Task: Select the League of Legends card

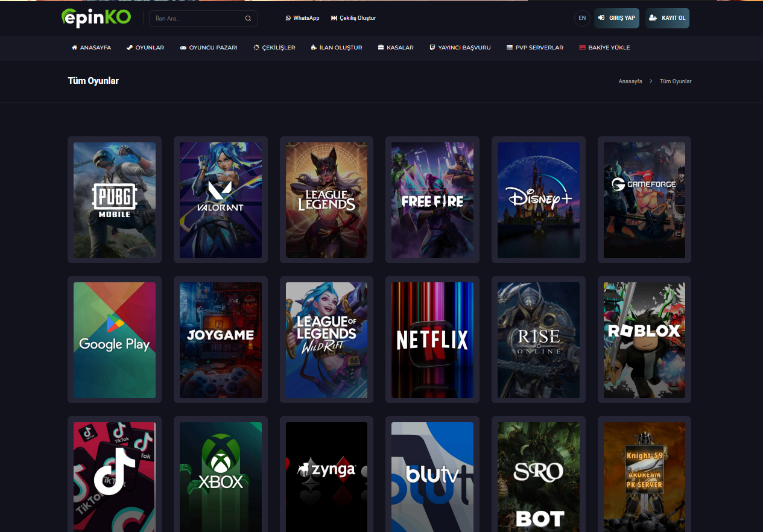Action: point(327,200)
